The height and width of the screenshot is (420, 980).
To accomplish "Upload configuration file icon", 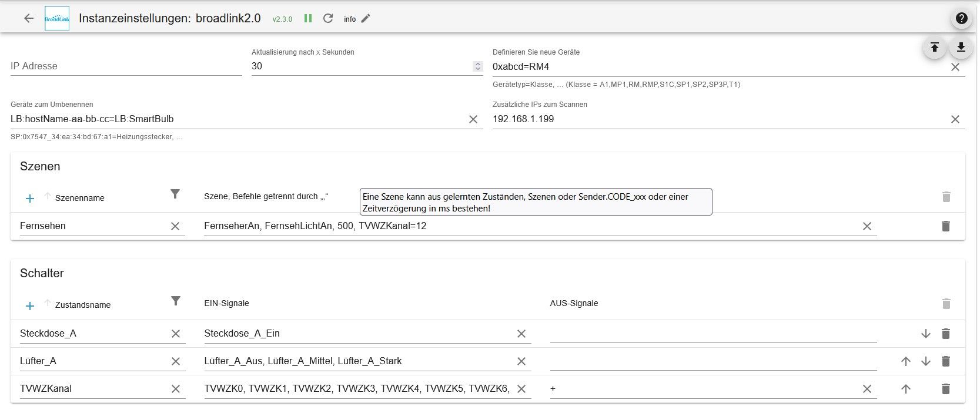I will click(934, 48).
